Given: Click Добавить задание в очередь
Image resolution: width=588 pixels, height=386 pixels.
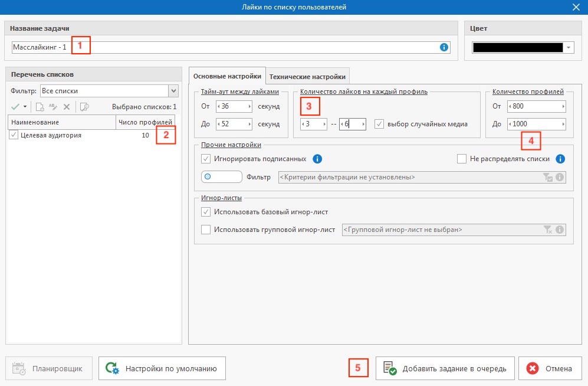Looking at the screenshot, I should tap(445, 368).
